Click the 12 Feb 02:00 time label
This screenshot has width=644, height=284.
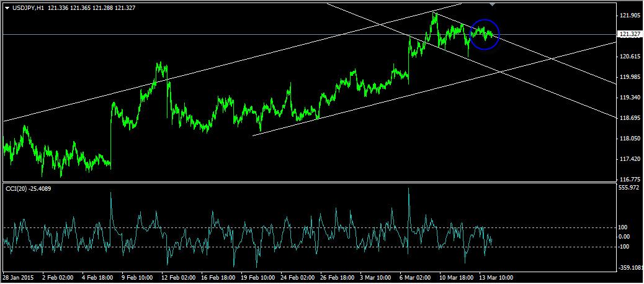coord(179,277)
